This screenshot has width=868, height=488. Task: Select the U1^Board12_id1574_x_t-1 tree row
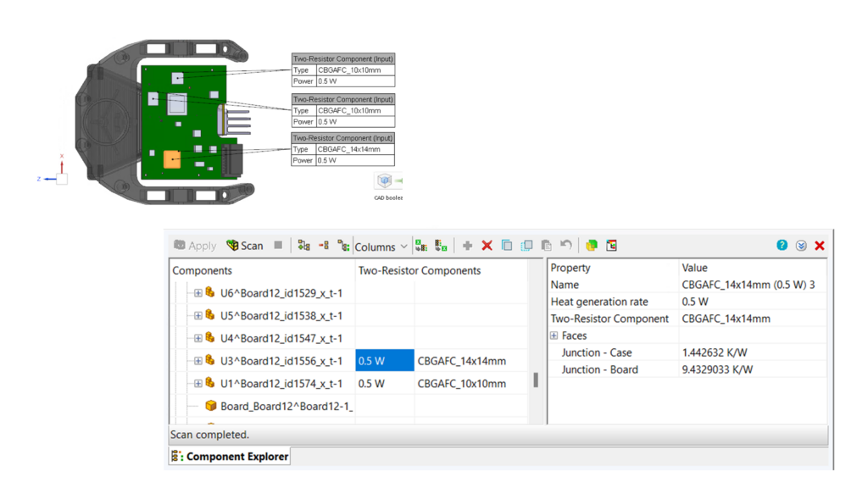click(281, 384)
